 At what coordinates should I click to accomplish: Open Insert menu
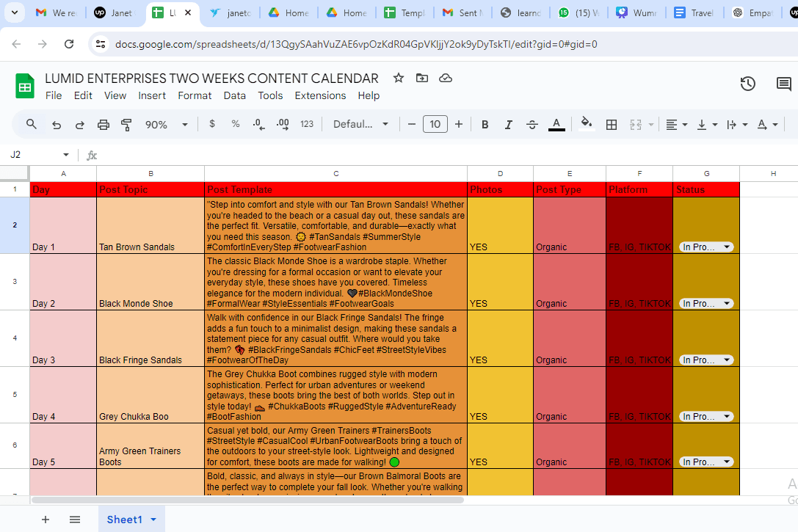tap(152, 95)
